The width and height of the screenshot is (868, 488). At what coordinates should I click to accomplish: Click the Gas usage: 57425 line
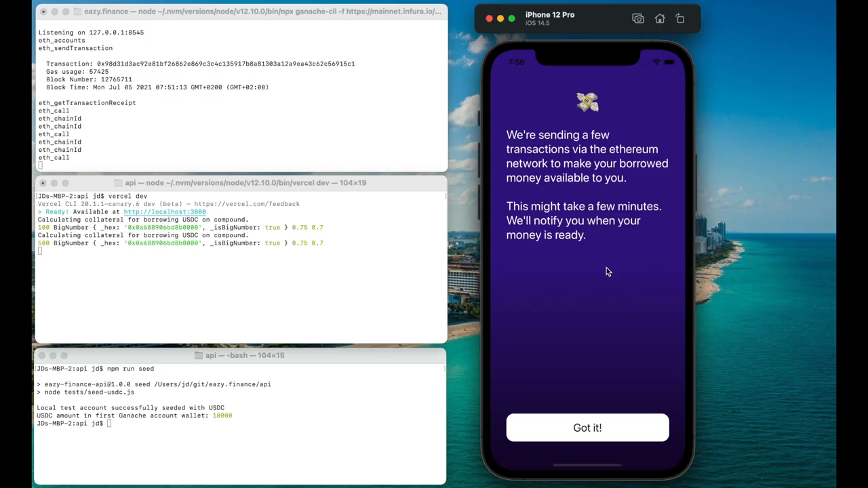click(77, 72)
